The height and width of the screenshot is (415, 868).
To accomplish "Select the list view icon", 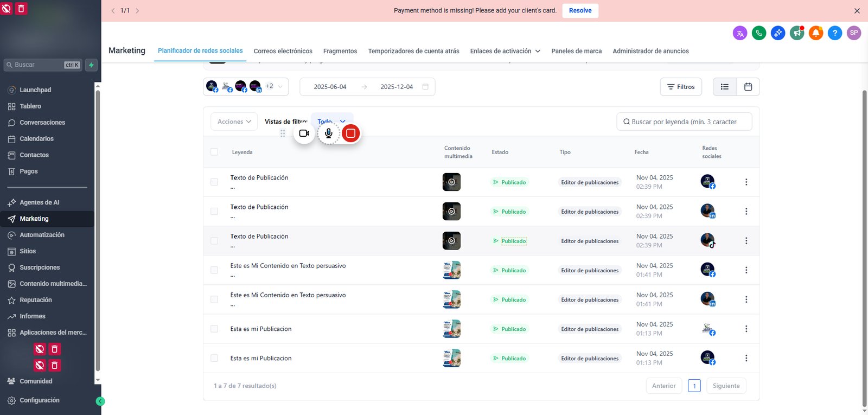I will click(x=725, y=87).
